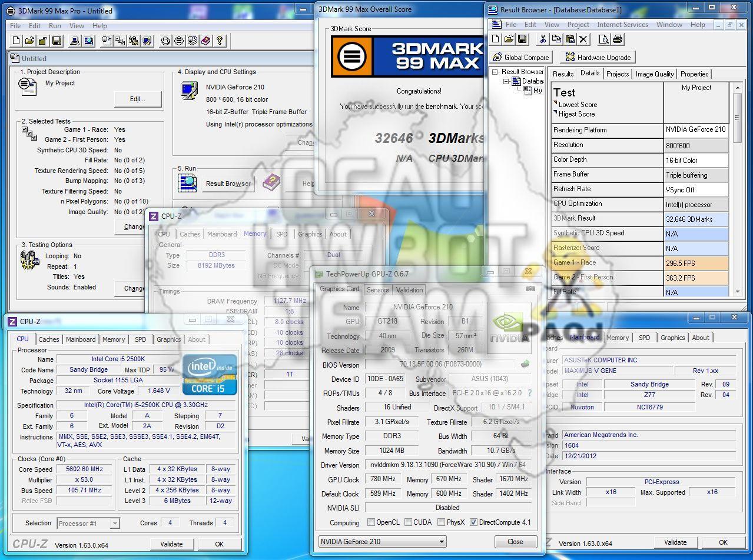Screen dimensions: 753x560
Task: Click Memory tab in right CPU-Z window
Action: (618, 338)
